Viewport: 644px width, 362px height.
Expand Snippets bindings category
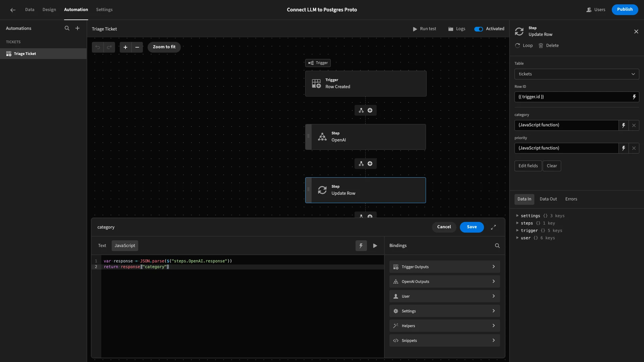click(x=444, y=341)
